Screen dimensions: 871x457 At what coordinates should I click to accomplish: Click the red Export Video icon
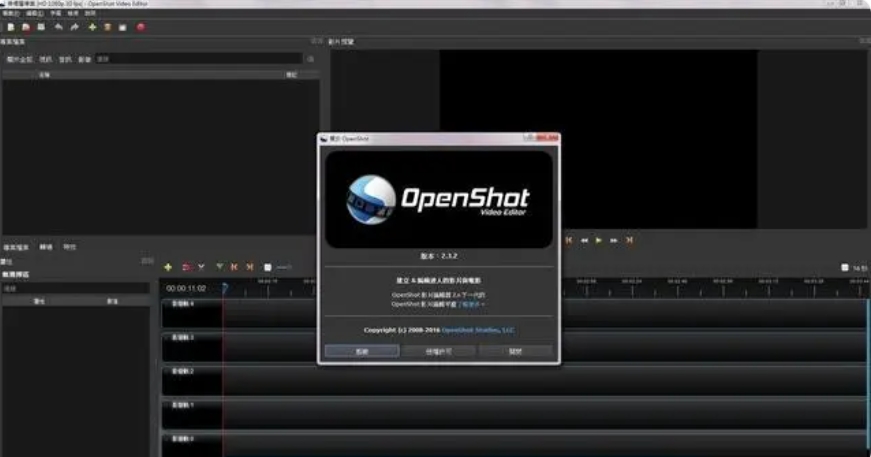[x=141, y=27]
